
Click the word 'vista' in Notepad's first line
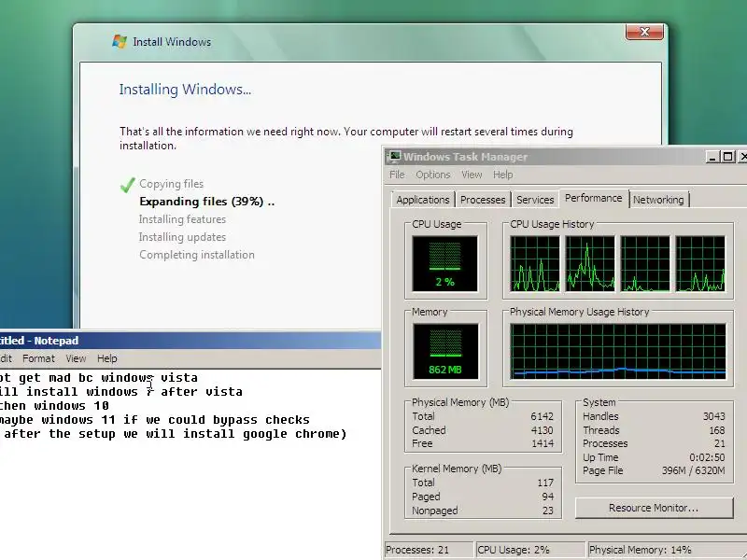click(x=179, y=378)
